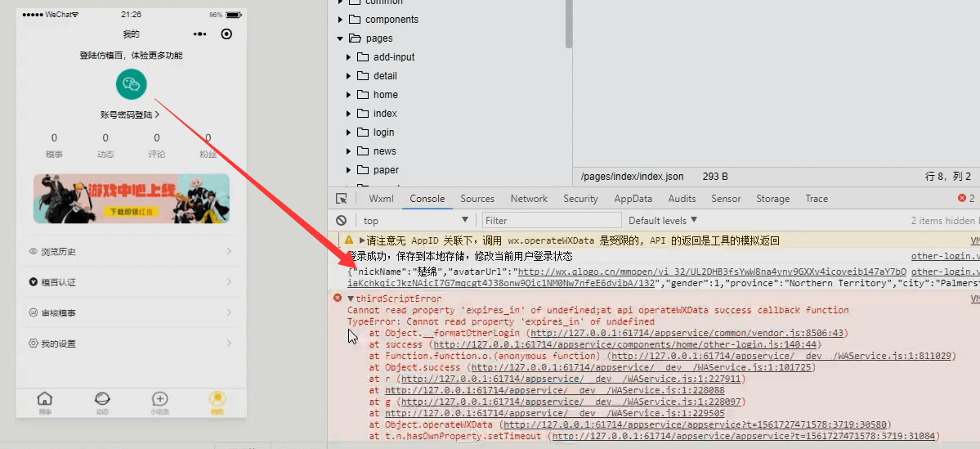Click other-login source link beside 登录成功 message

[945, 256]
